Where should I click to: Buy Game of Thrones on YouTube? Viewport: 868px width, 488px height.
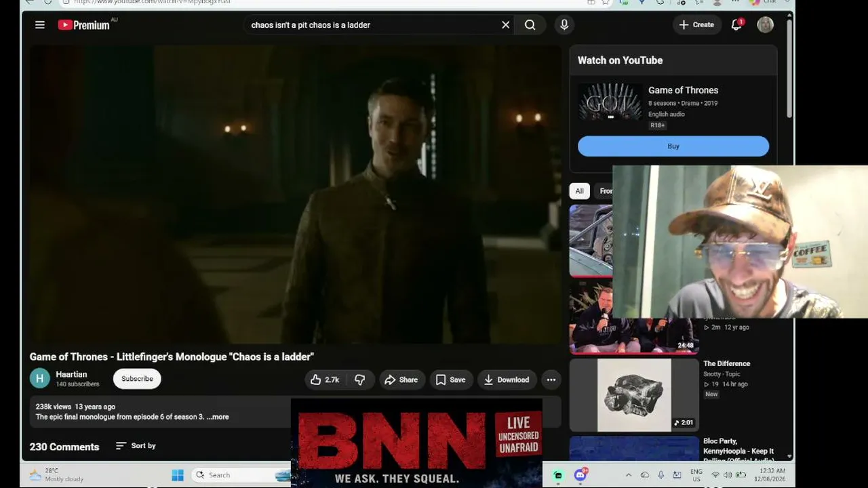673,146
